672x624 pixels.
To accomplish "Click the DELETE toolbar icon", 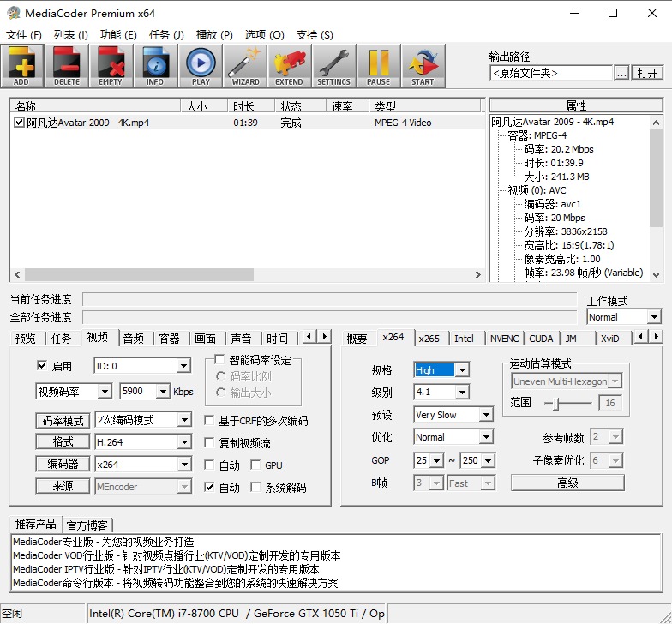I will pos(67,65).
